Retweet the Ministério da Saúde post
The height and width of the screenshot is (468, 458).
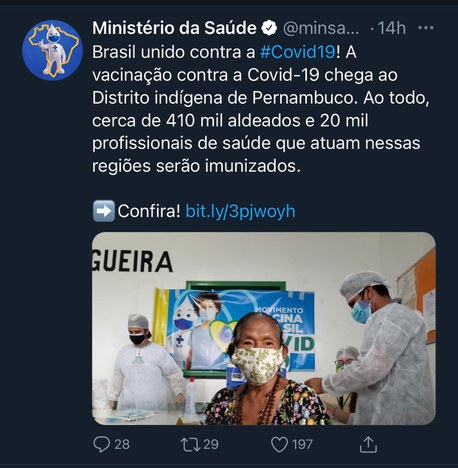[190, 445]
